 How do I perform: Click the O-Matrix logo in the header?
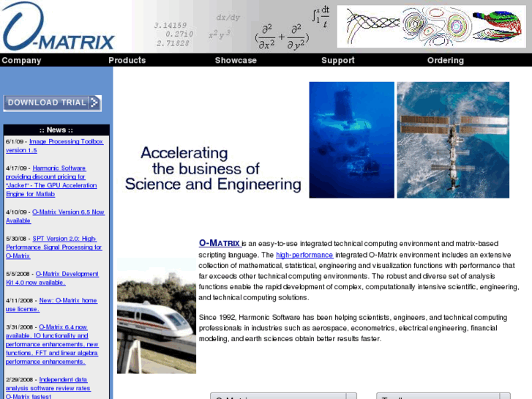click(x=59, y=26)
